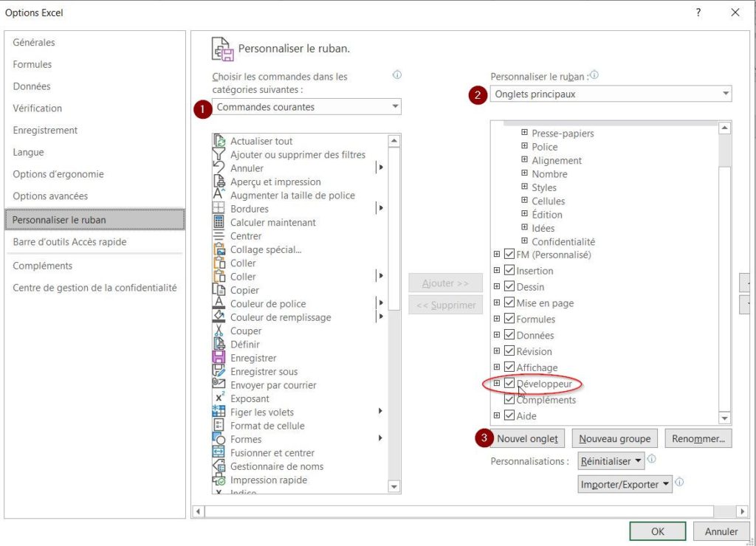Toggle the Affichage tab checkbox
The width and height of the screenshot is (756, 546).
509,367
